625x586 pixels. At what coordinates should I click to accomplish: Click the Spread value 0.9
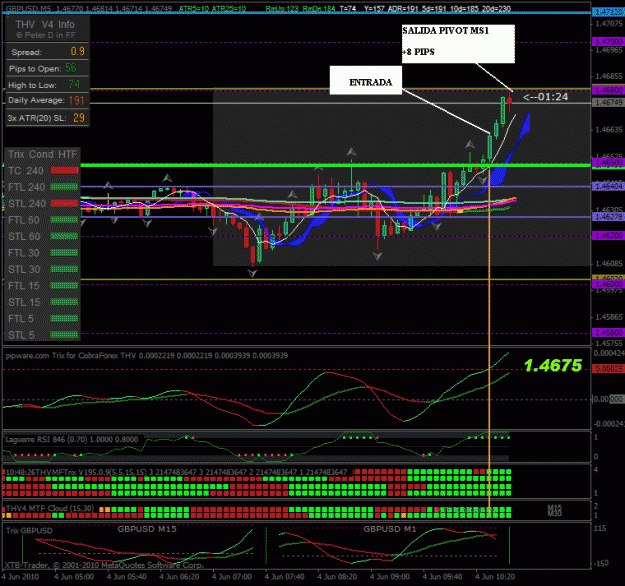coord(78,51)
